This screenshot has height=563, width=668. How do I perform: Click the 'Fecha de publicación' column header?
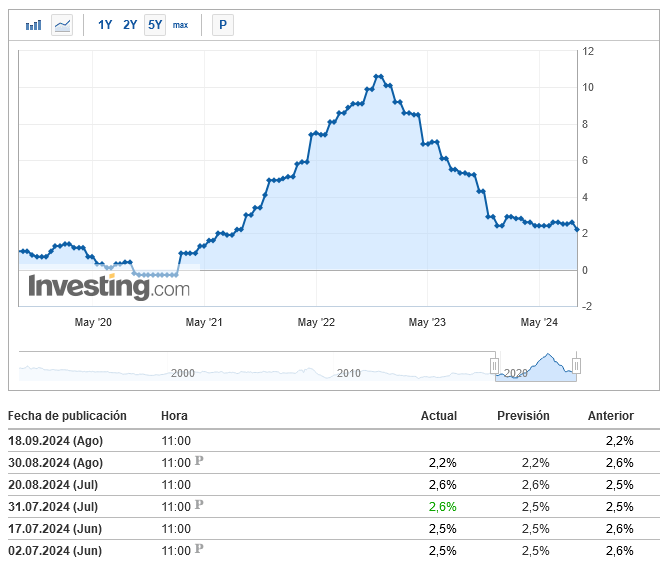coord(67,416)
